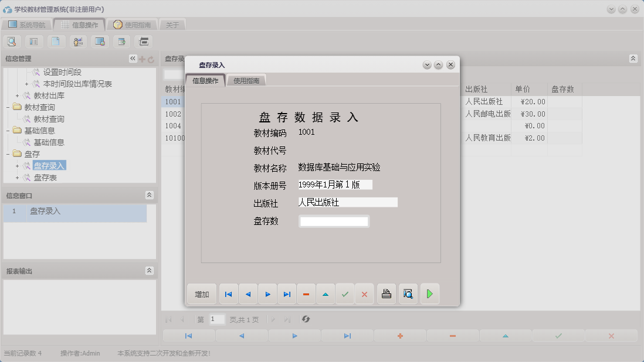Open print preview in the dialog toolbar

pos(407,293)
